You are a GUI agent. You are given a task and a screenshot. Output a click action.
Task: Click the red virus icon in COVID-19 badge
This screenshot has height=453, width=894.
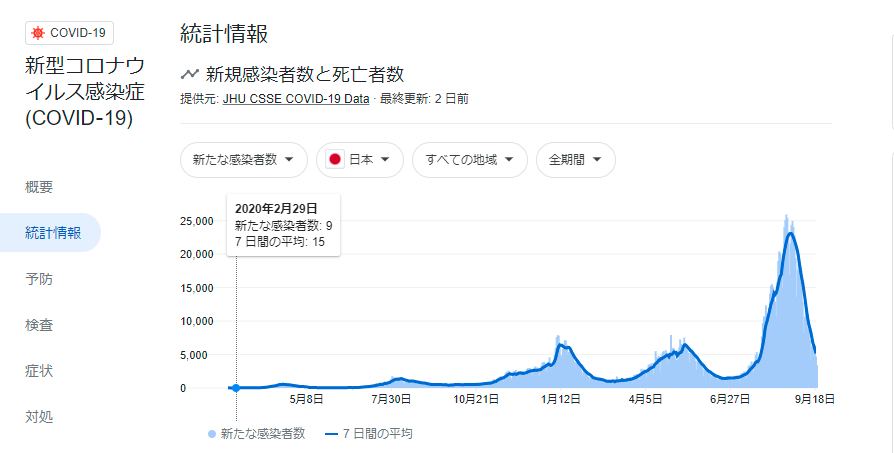tap(38, 33)
